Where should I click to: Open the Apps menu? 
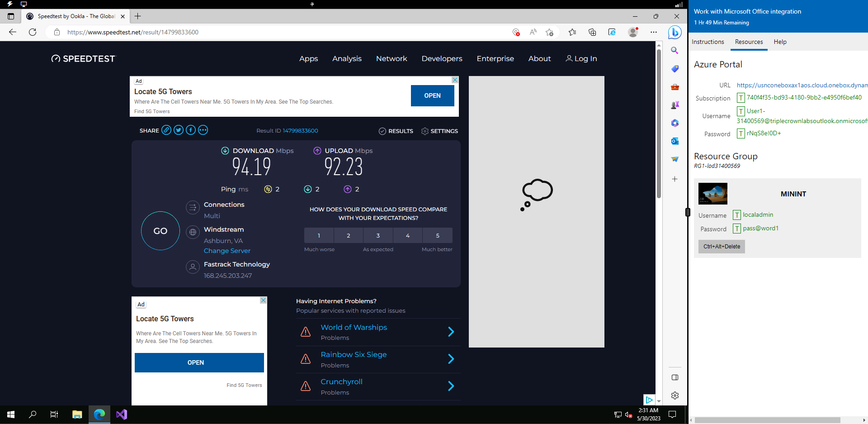(309, 59)
